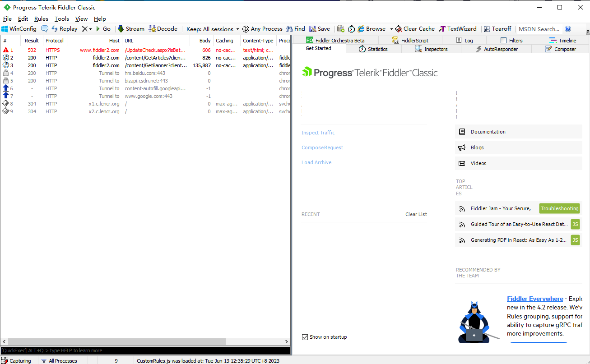The height and width of the screenshot is (364, 590).
Task: Toggle the Capturing indicator in status bar
Action: tap(16, 361)
